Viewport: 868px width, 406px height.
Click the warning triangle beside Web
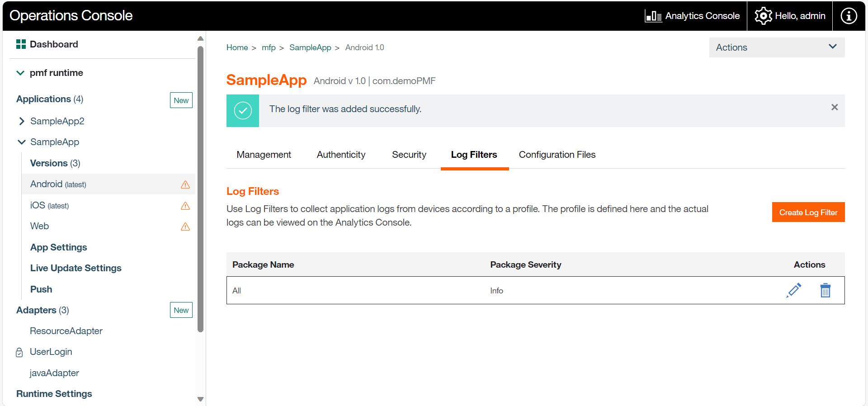tap(185, 227)
